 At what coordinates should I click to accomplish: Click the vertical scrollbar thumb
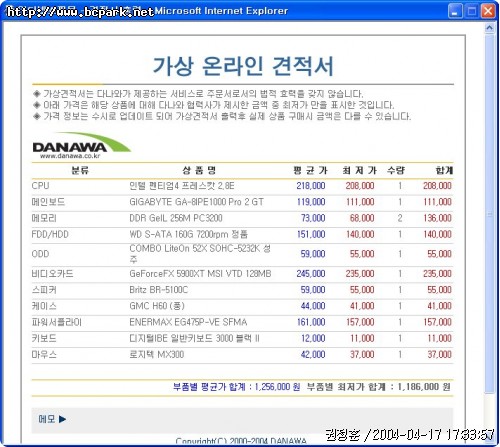(x=489, y=214)
